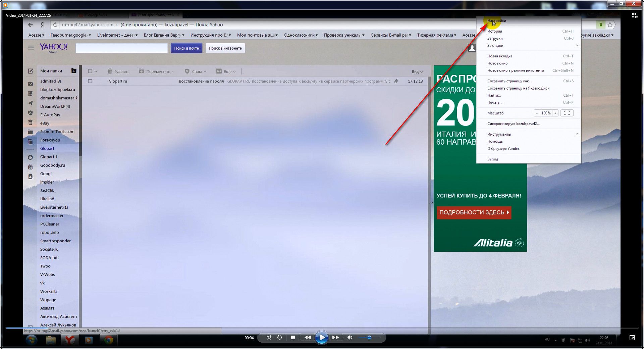Screen dimensions: 644x349
Task: Check the Glopart.ru message checkbox
Action: click(x=90, y=81)
